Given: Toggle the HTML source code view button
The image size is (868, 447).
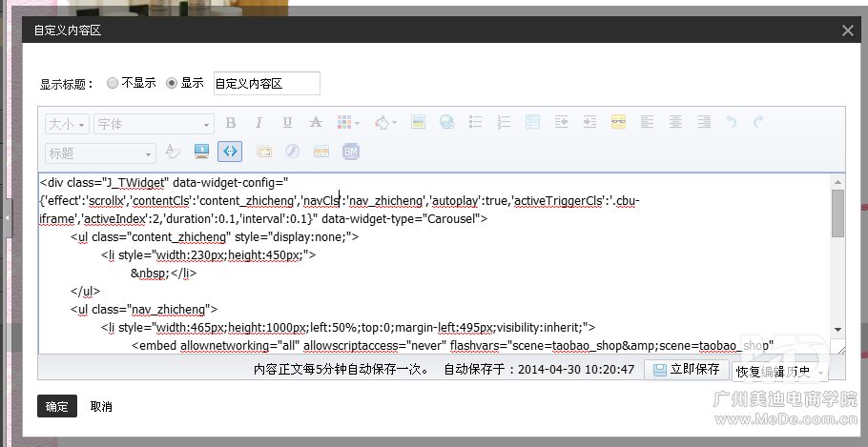Looking at the screenshot, I should coord(230,151).
